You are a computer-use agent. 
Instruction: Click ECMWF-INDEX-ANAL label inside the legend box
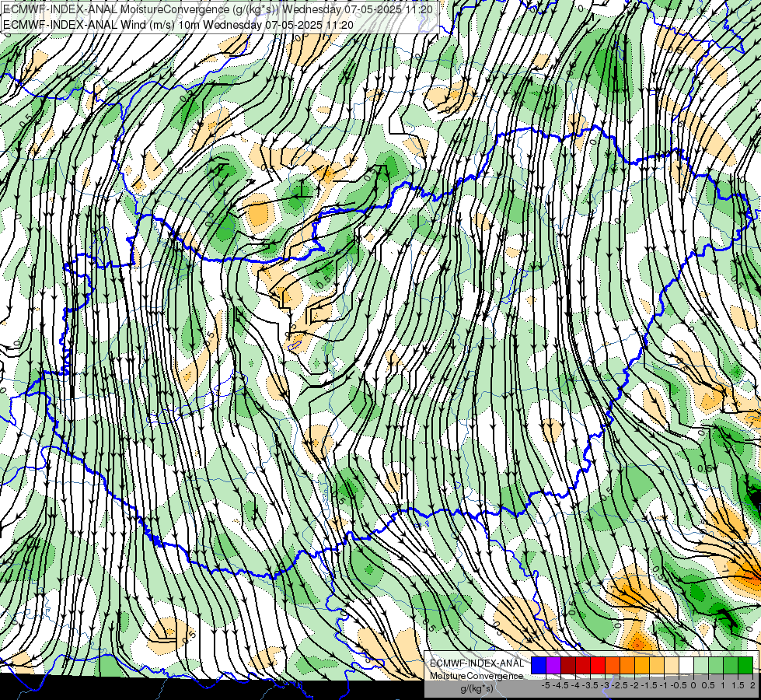click(x=476, y=663)
